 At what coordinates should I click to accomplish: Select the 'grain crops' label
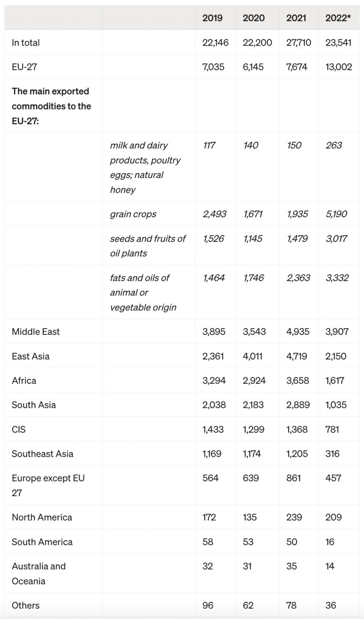point(133,214)
